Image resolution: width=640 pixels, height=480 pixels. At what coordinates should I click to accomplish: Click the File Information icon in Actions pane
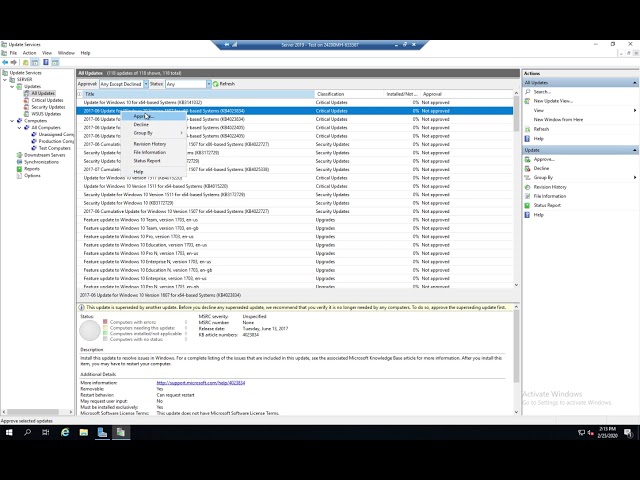click(x=527, y=196)
